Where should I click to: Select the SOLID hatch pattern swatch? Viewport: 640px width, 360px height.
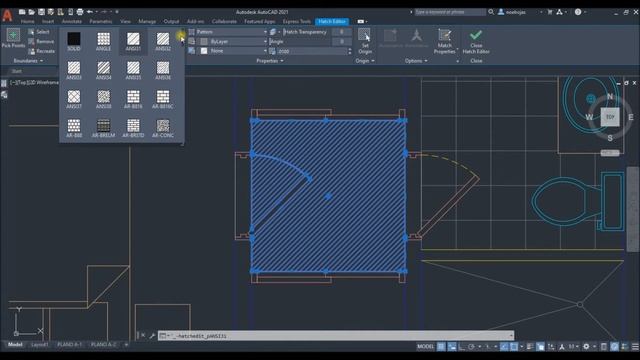click(x=74, y=39)
